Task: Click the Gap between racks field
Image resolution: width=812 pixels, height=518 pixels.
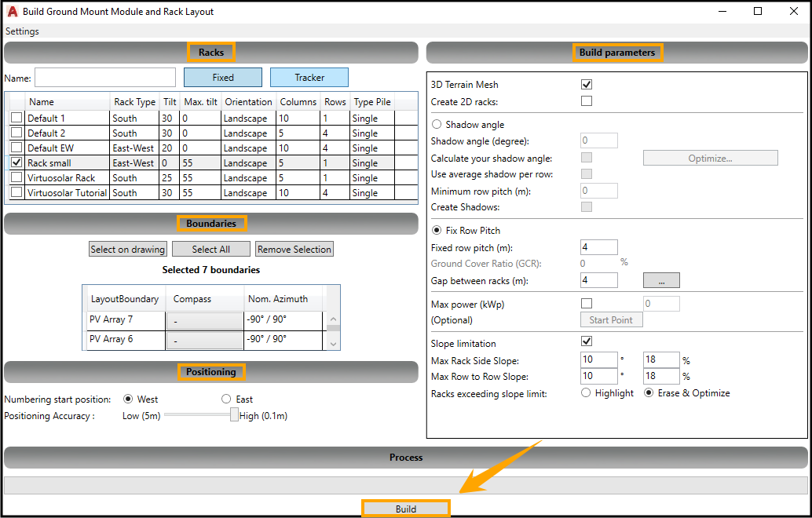Action: pos(599,280)
